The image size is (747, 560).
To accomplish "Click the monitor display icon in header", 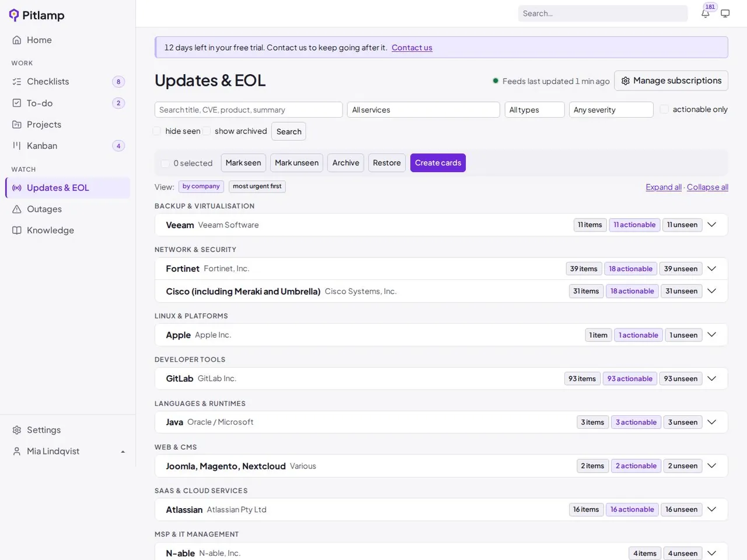I will coord(725,13).
